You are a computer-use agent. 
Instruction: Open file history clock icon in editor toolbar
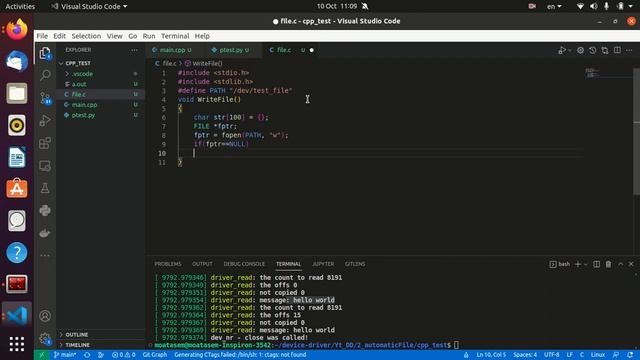pos(593,50)
